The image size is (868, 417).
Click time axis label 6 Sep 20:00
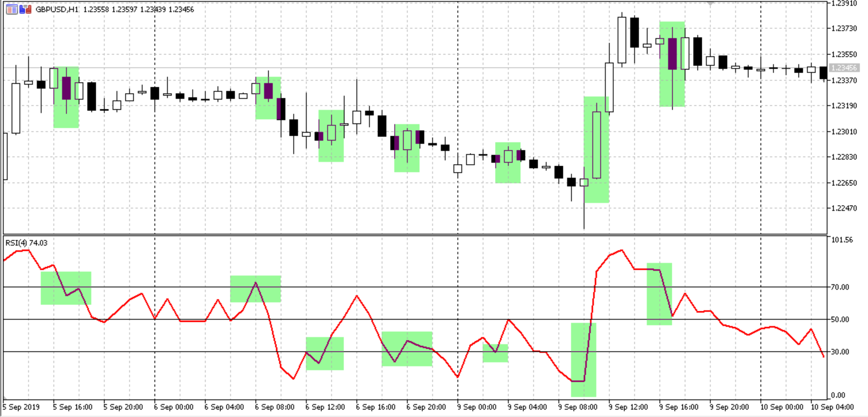[426, 407]
